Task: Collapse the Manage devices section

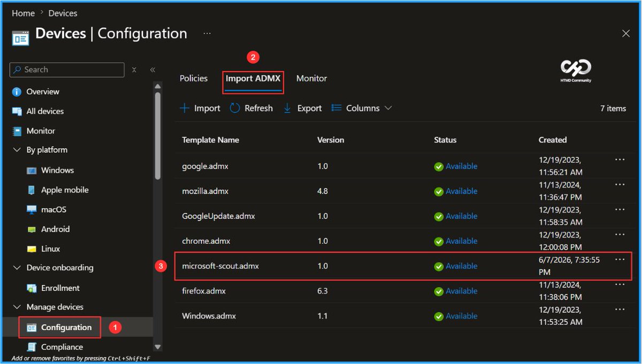Action: 17,307
